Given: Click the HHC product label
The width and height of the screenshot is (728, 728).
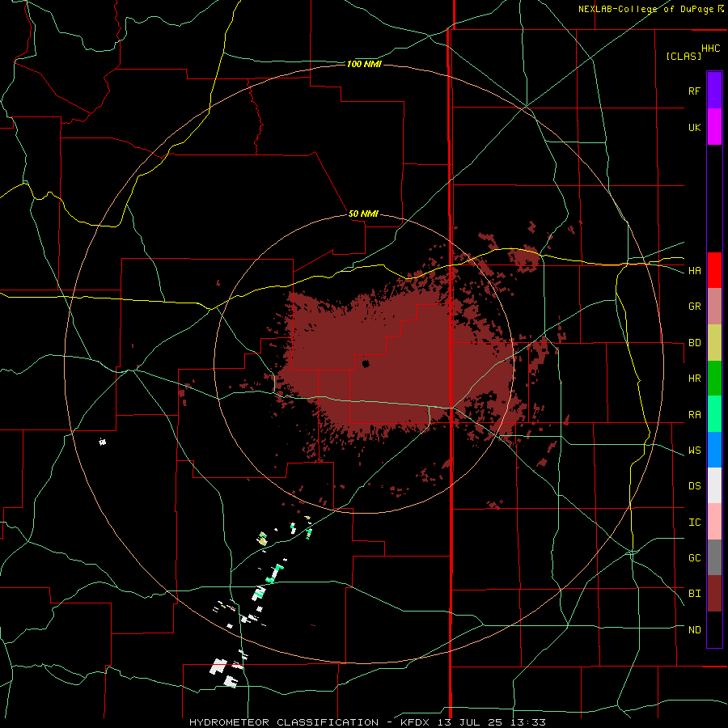Looking at the screenshot, I should click(x=710, y=49).
